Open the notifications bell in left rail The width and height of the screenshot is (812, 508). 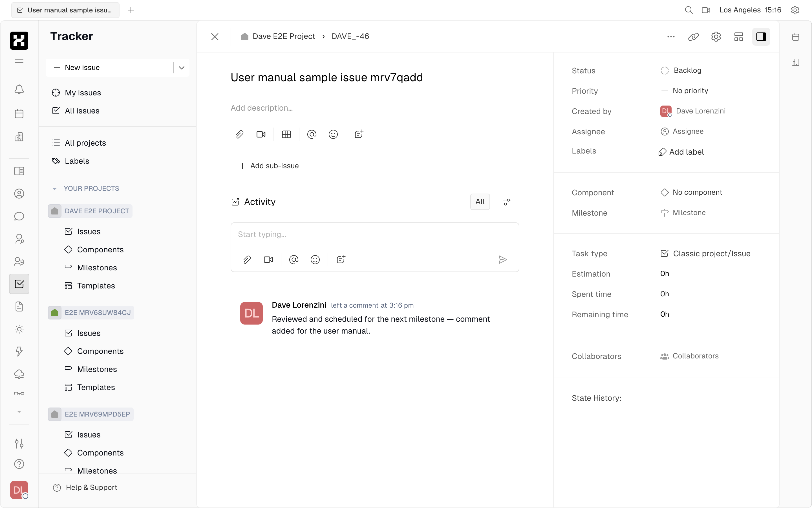tap(19, 89)
